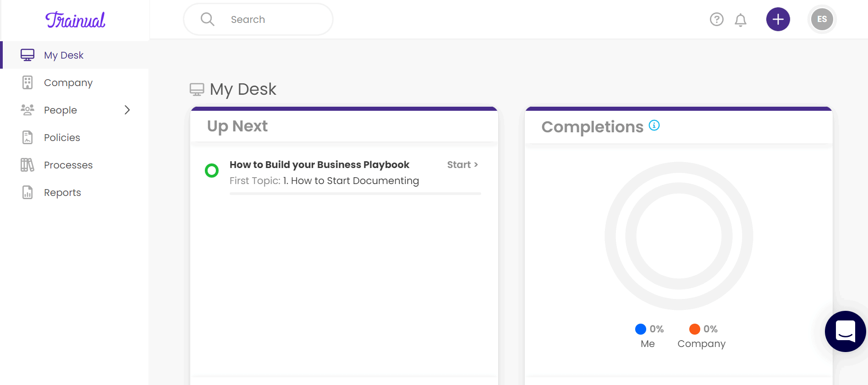Image resolution: width=868 pixels, height=385 pixels.
Task: Click the blue Me legend swatch
Action: click(x=641, y=329)
